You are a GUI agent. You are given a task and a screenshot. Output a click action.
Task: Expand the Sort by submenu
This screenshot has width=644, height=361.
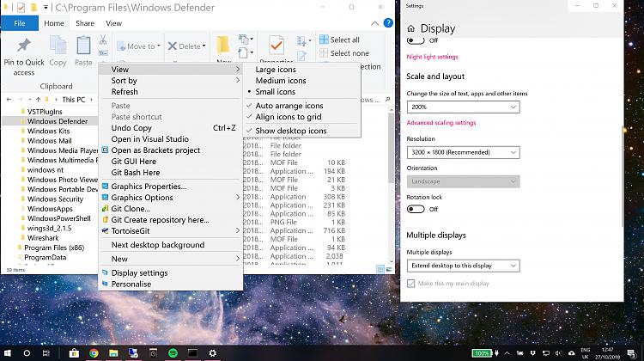171,81
